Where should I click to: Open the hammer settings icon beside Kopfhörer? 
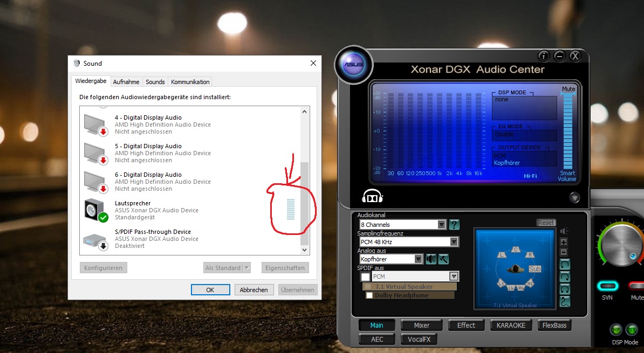tap(443, 259)
